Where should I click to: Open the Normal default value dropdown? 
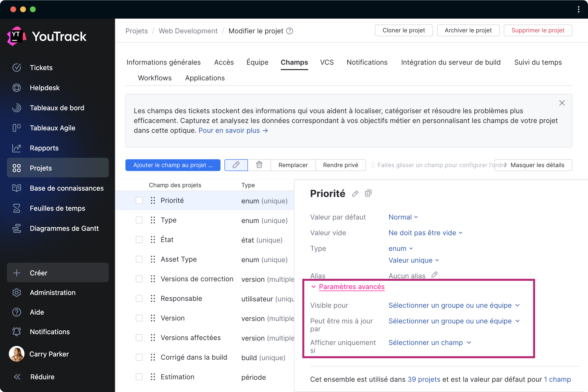coord(403,217)
